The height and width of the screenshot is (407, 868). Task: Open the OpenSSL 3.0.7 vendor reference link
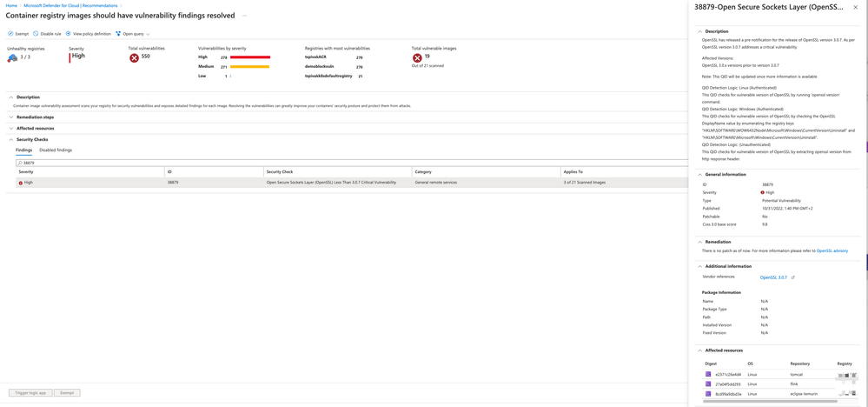pyautogui.click(x=773, y=277)
